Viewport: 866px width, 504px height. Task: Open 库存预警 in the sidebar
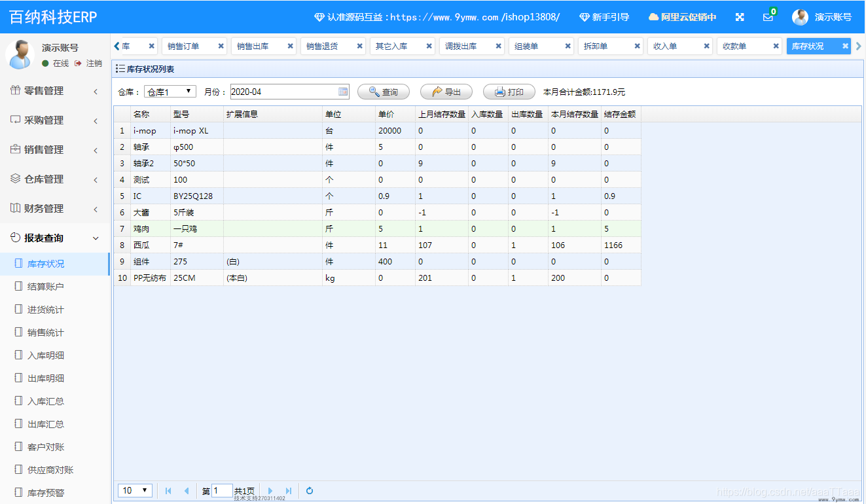pos(46,493)
